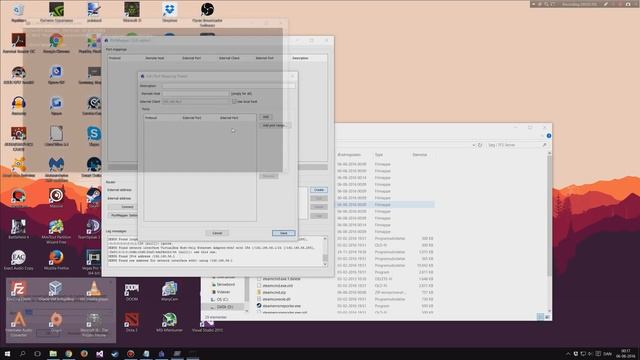Select steamerrorreporter.exe in Explorer file list
The width and height of the screenshot is (640, 360).
point(282,306)
